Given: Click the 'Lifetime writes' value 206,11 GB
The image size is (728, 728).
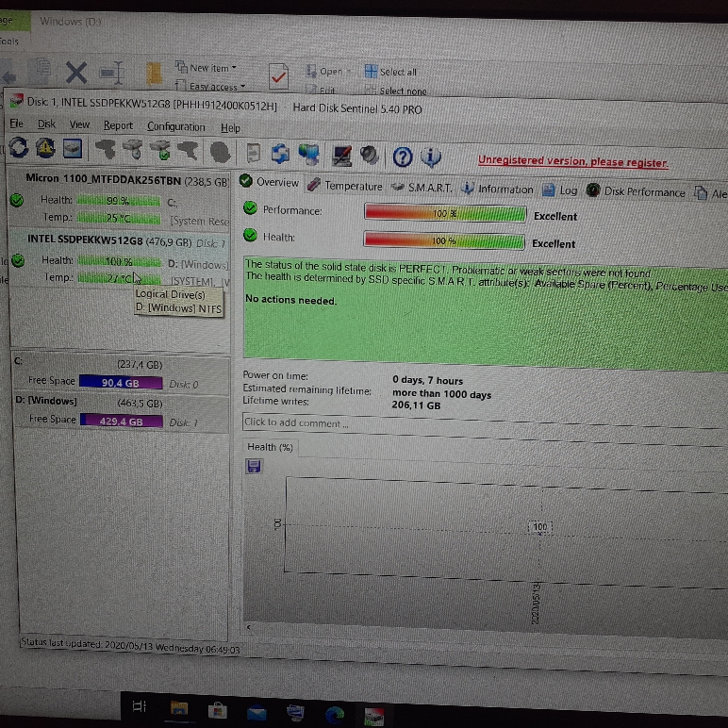Looking at the screenshot, I should (416, 405).
